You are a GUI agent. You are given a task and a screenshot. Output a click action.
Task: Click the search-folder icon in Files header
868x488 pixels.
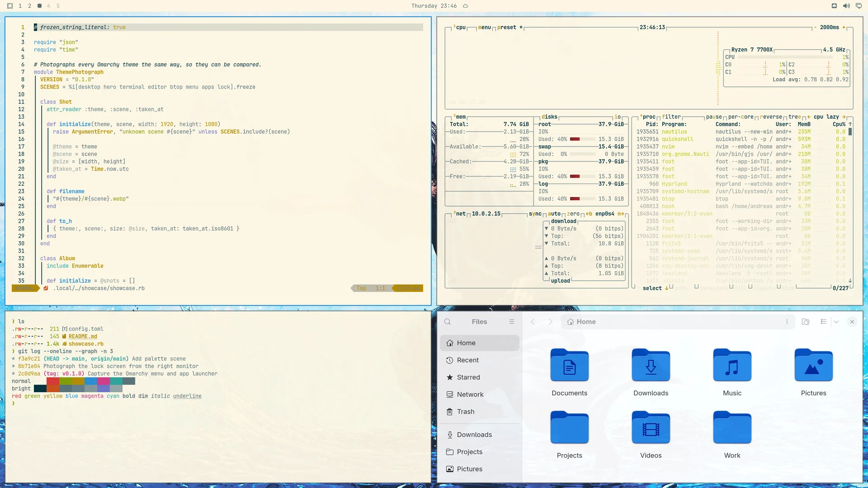point(806,322)
